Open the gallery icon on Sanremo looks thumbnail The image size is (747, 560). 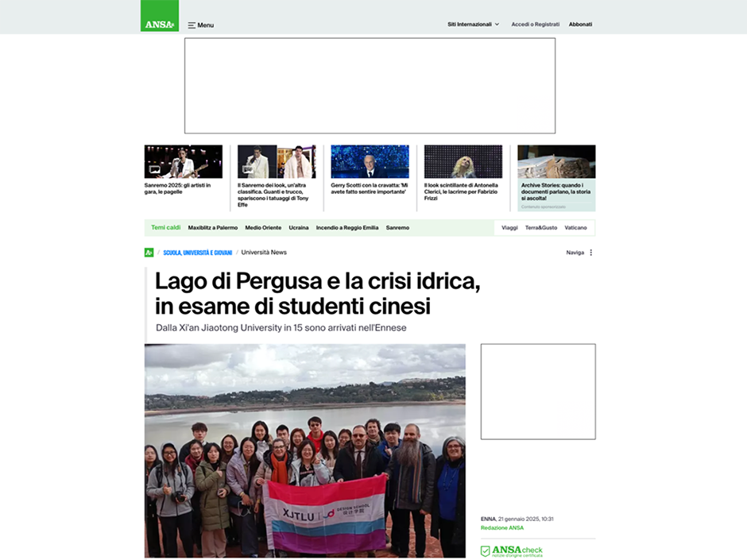[248, 169]
